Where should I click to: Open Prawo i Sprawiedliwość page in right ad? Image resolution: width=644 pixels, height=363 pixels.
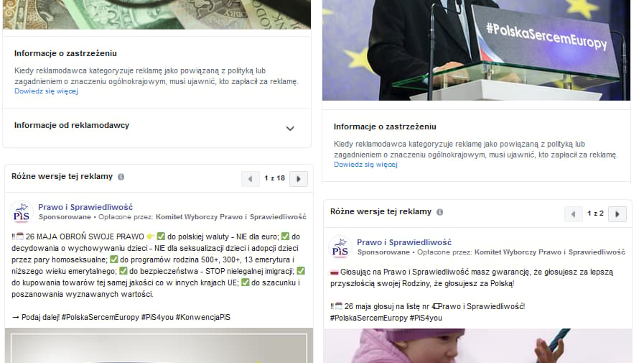(404, 242)
